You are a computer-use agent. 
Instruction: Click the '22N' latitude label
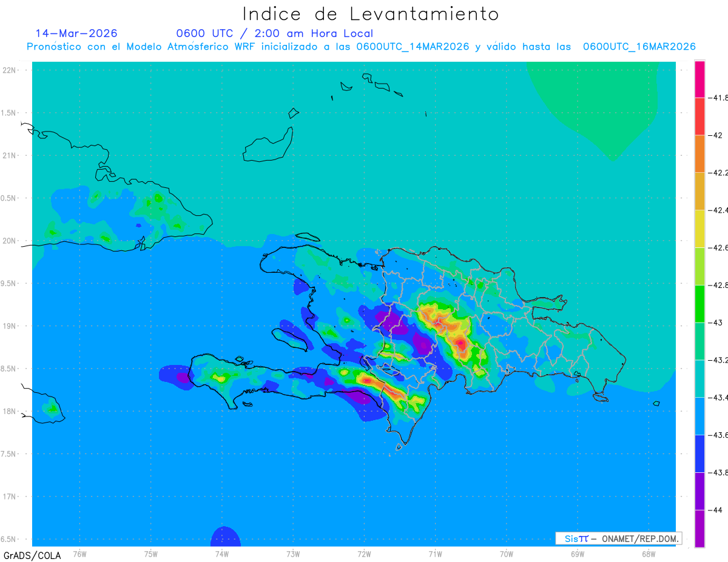click(10, 70)
